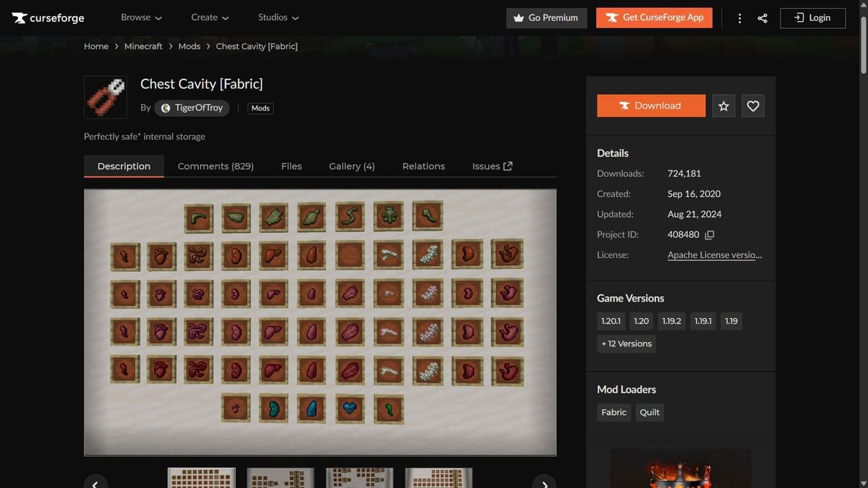The image size is (868, 488).
Task: Open the Files tab
Action: click(292, 166)
